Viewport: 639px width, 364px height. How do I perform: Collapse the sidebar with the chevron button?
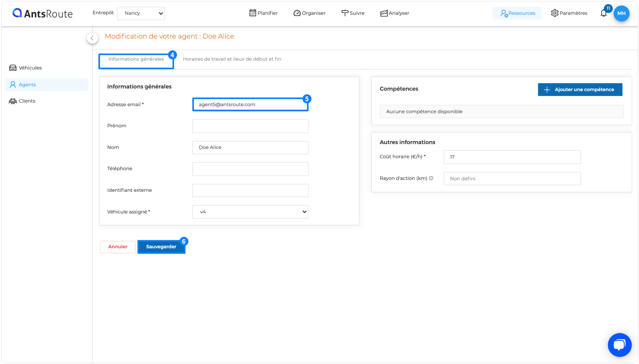tap(92, 38)
